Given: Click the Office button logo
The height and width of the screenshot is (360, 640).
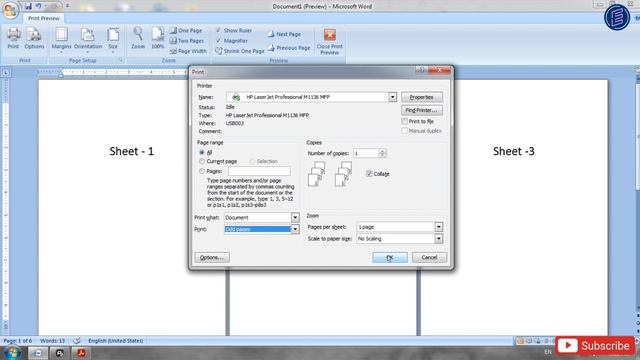Looking at the screenshot, I should (10, 10).
